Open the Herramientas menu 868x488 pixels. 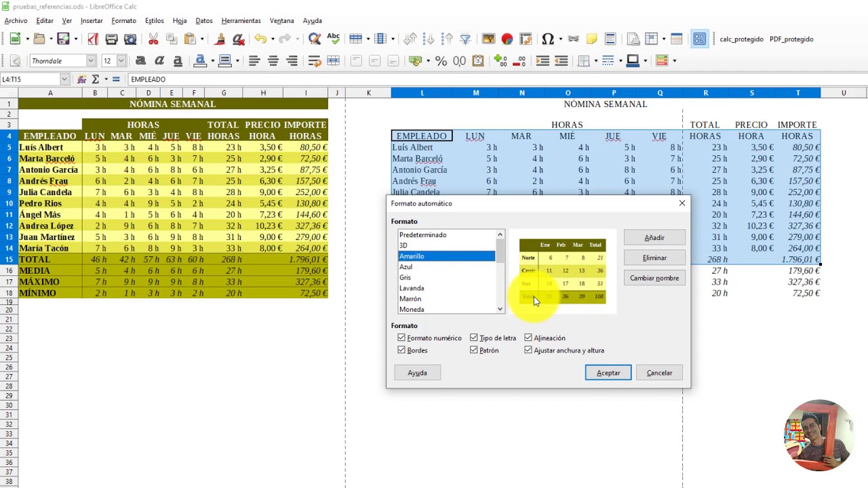click(241, 21)
